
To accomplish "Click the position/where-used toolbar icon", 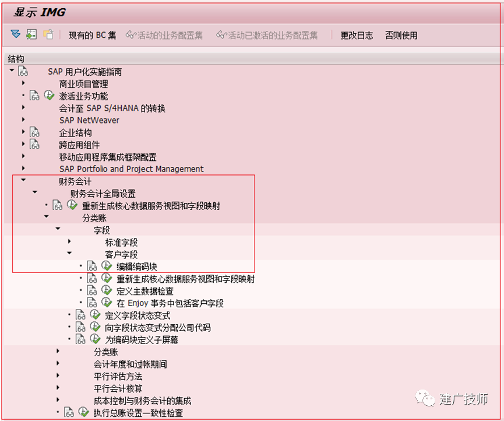I will pyautogui.click(x=31, y=34).
